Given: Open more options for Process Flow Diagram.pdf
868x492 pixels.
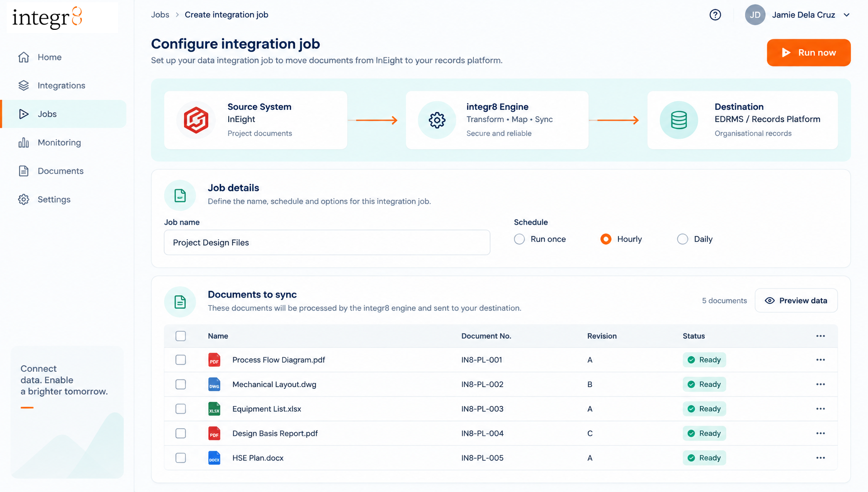Looking at the screenshot, I should [821, 360].
